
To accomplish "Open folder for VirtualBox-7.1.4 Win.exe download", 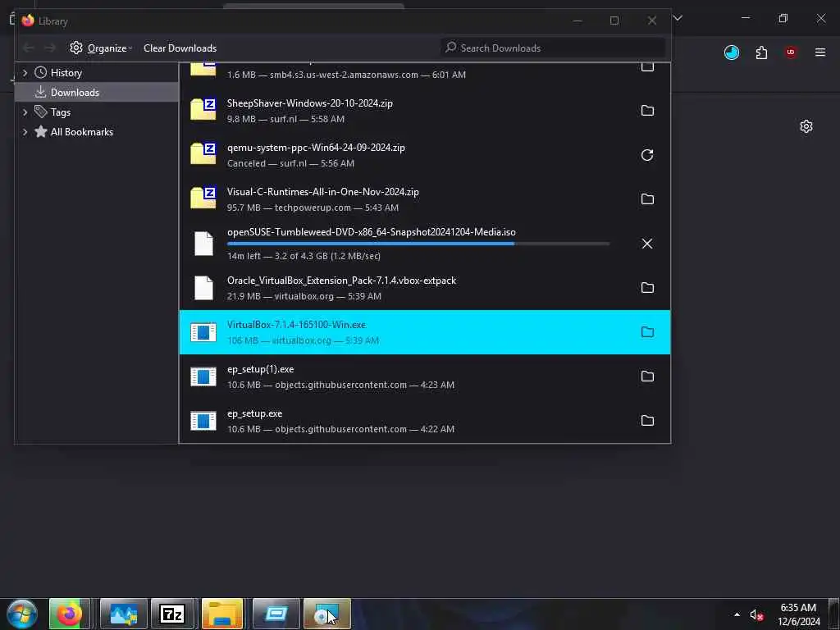I will [647, 332].
